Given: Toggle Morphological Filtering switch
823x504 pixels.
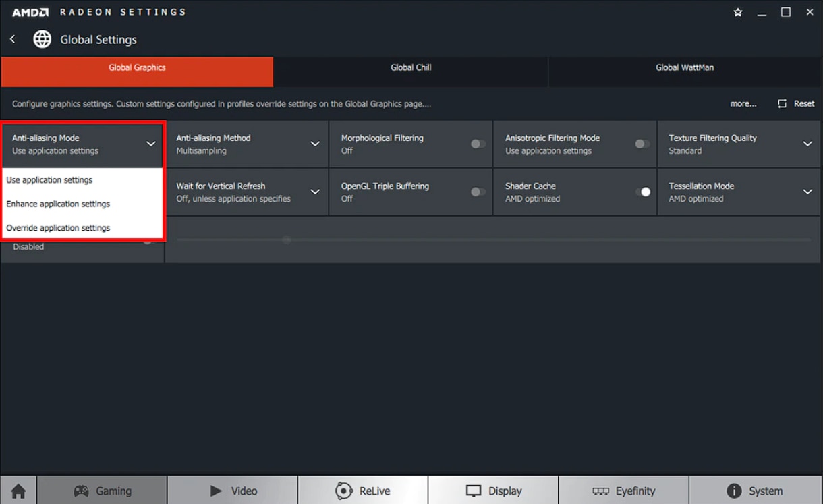Looking at the screenshot, I should click(478, 144).
